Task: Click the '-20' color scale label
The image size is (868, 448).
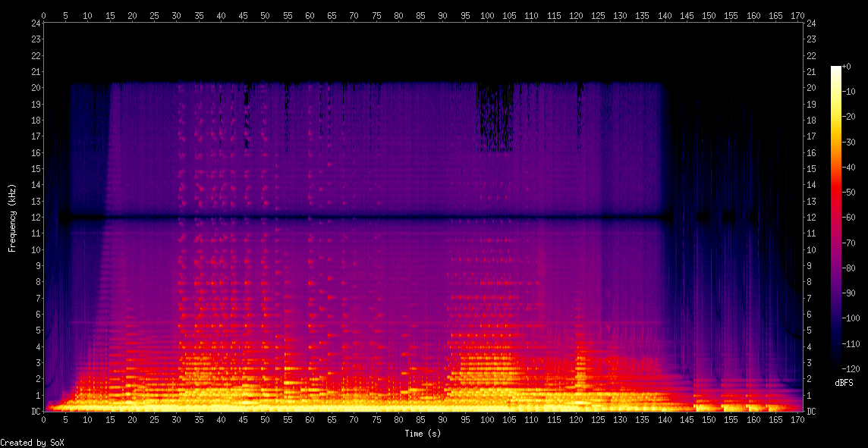Action: pos(848,116)
